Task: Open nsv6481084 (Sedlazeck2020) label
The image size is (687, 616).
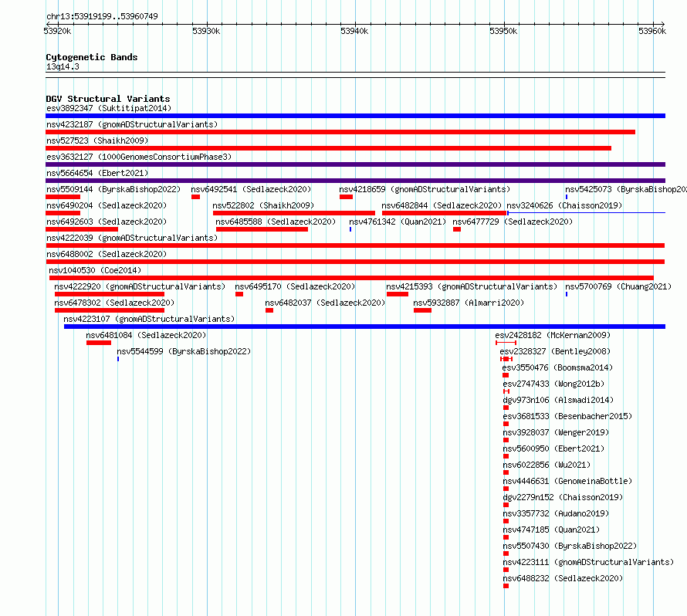Action: tap(146, 335)
